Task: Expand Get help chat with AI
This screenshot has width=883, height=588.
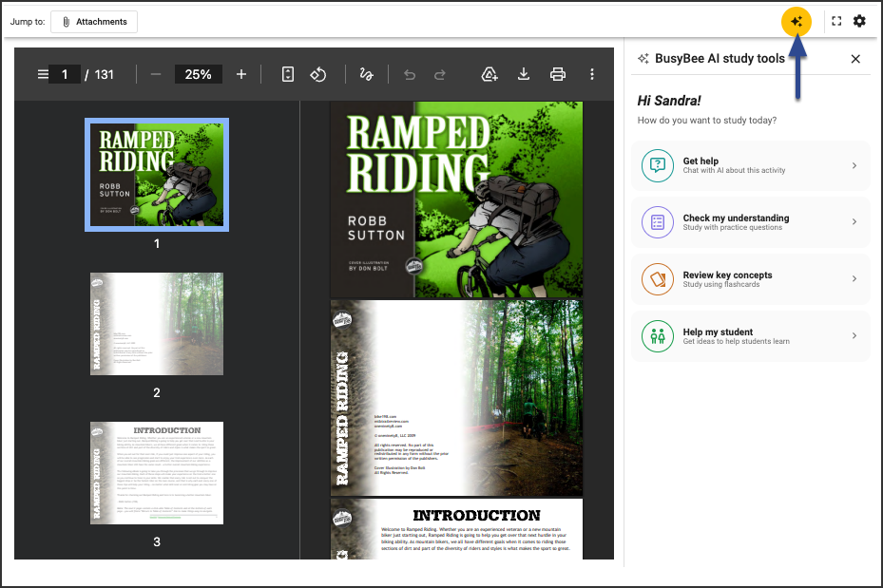Action: pyautogui.click(x=751, y=165)
